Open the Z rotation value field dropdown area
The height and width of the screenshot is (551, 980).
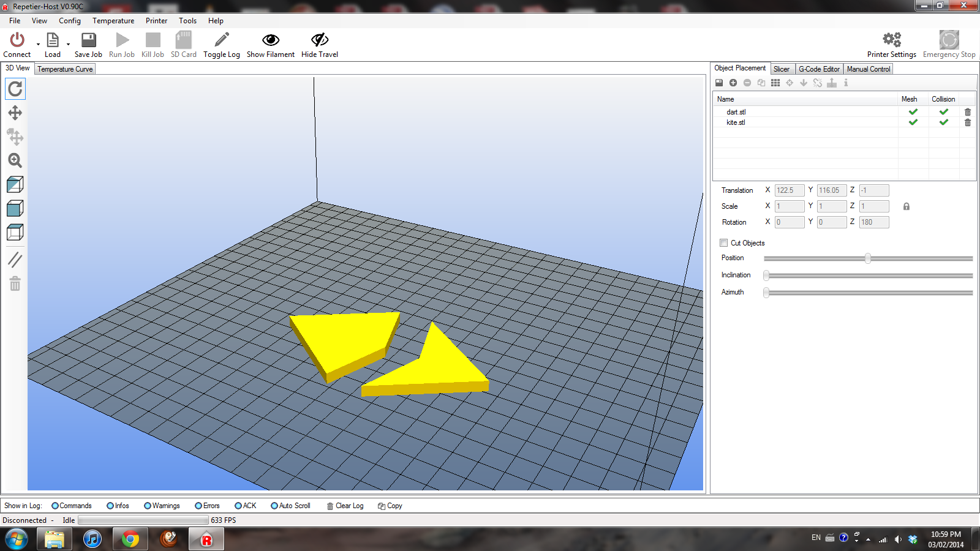pyautogui.click(x=873, y=222)
